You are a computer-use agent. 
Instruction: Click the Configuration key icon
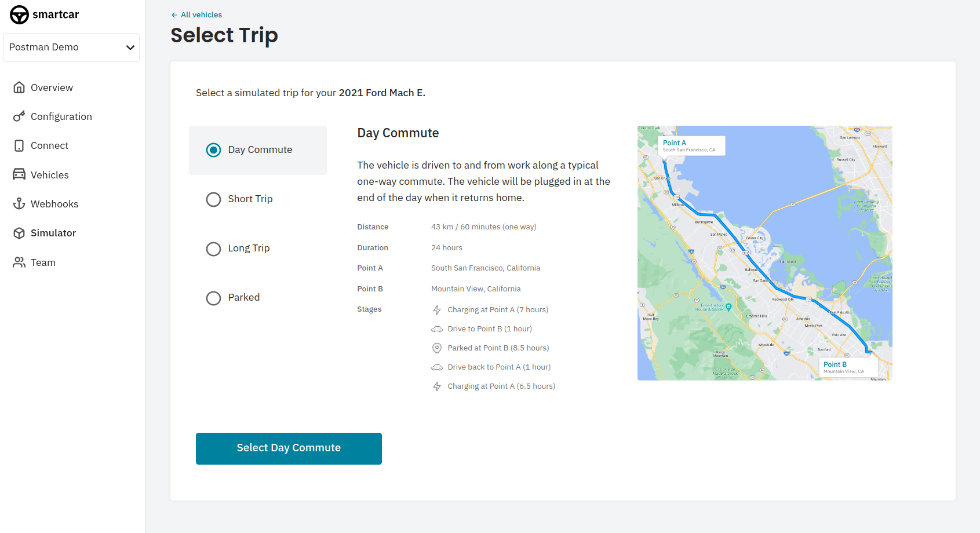pos(19,116)
